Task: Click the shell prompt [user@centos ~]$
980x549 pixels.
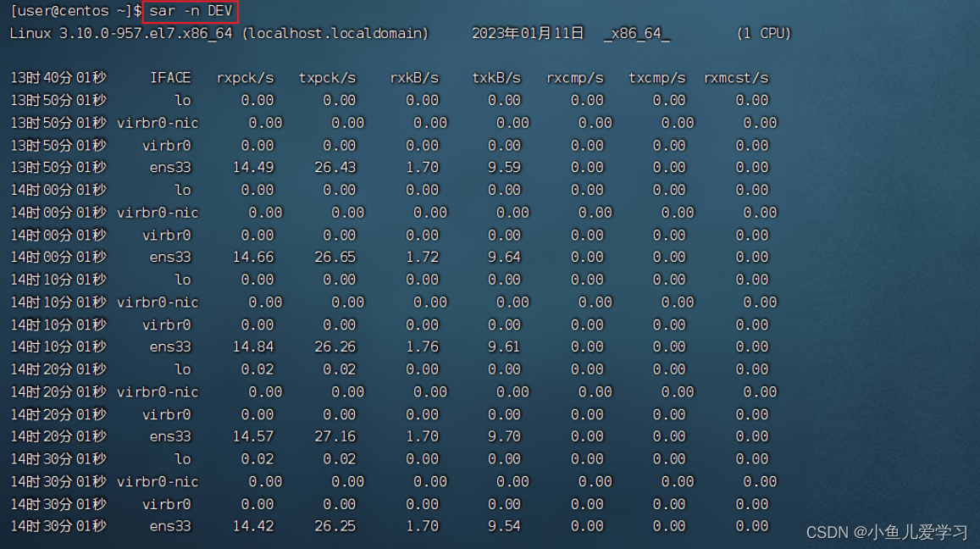Action: pyautogui.click(x=75, y=11)
